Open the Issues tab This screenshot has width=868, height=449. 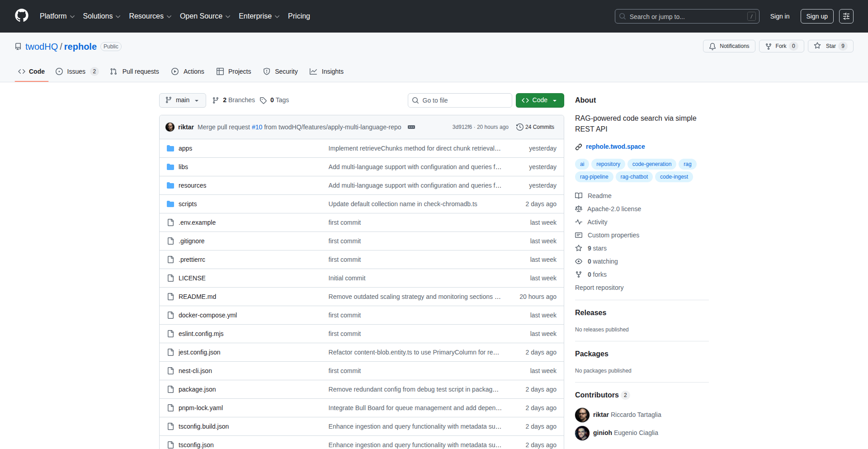[x=77, y=71]
